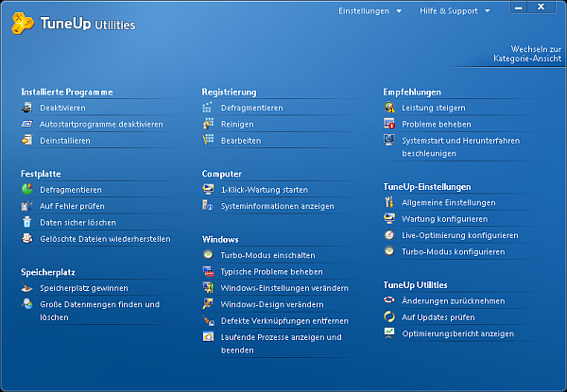The width and height of the screenshot is (567, 392).
Task: Click the 1-Klick-Wartung starten icon
Action: [208, 189]
